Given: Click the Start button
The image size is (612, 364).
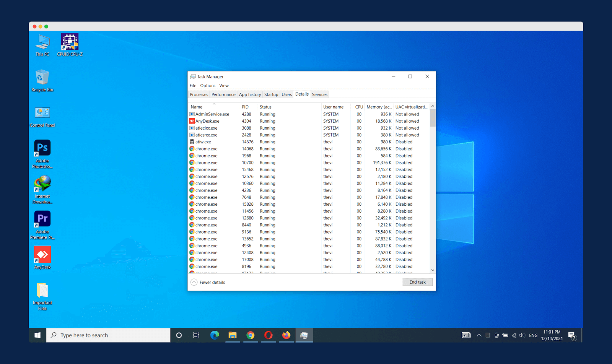Looking at the screenshot, I should click(37, 335).
